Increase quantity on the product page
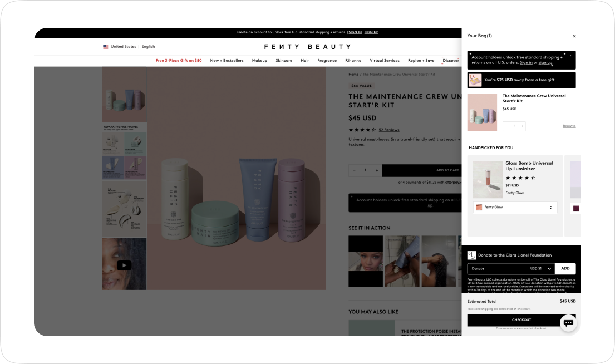615x364 pixels. [377, 170]
